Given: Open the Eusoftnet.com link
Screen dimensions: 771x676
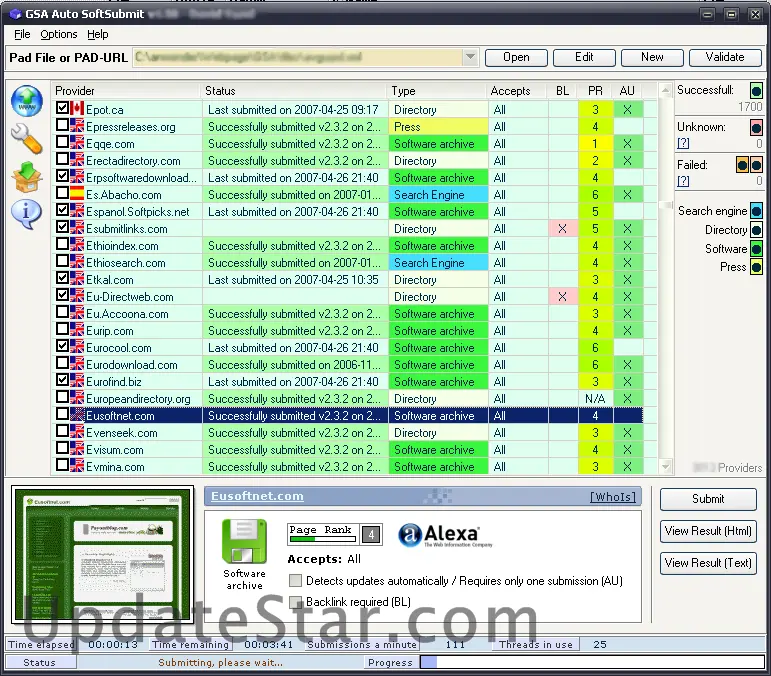Looking at the screenshot, I should tap(257, 496).
